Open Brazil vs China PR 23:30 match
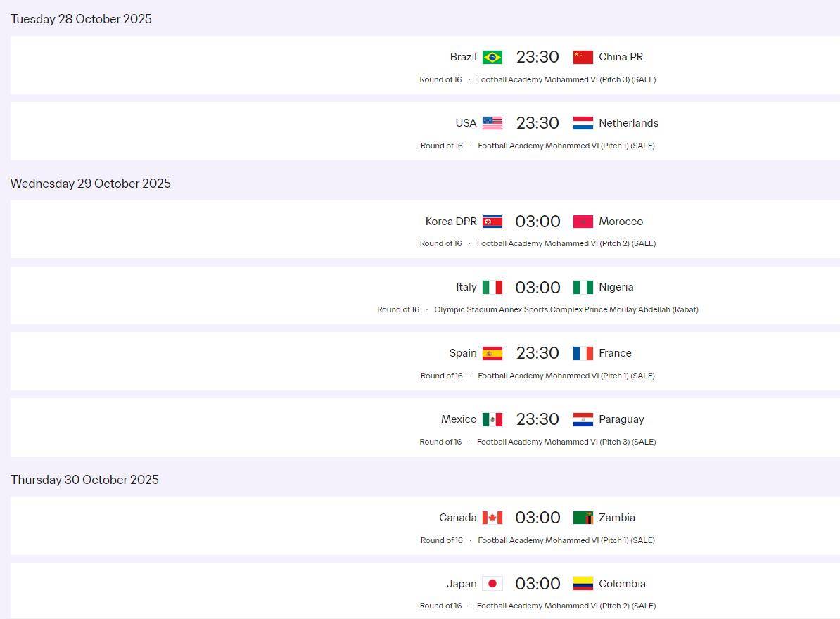The image size is (840, 619). pyautogui.click(x=537, y=57)
